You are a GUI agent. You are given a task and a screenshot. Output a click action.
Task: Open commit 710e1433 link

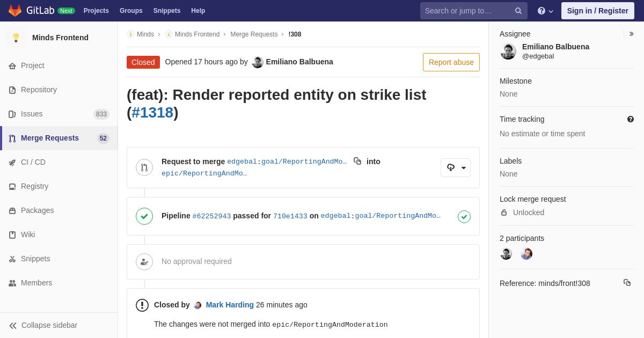pyautogui.click(x=290, y=216)
